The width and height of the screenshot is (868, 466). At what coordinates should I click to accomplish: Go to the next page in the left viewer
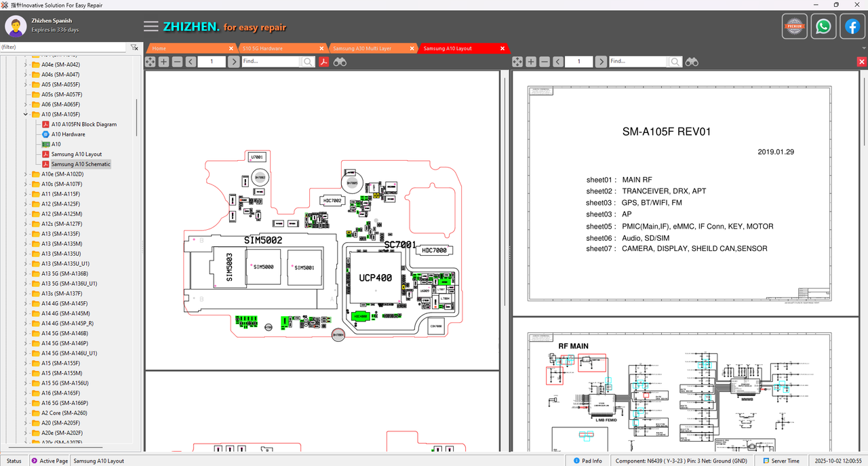click(x=233, y=62)
